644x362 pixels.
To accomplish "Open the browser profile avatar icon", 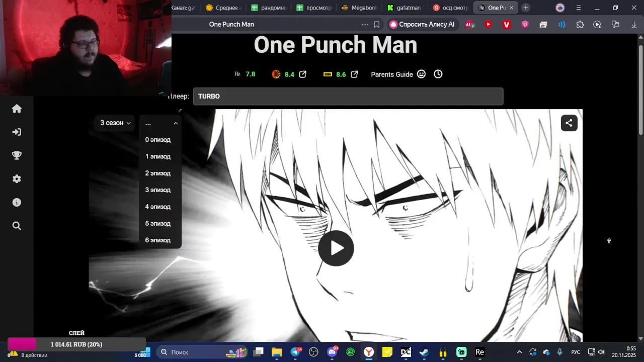I will (560, 8).
